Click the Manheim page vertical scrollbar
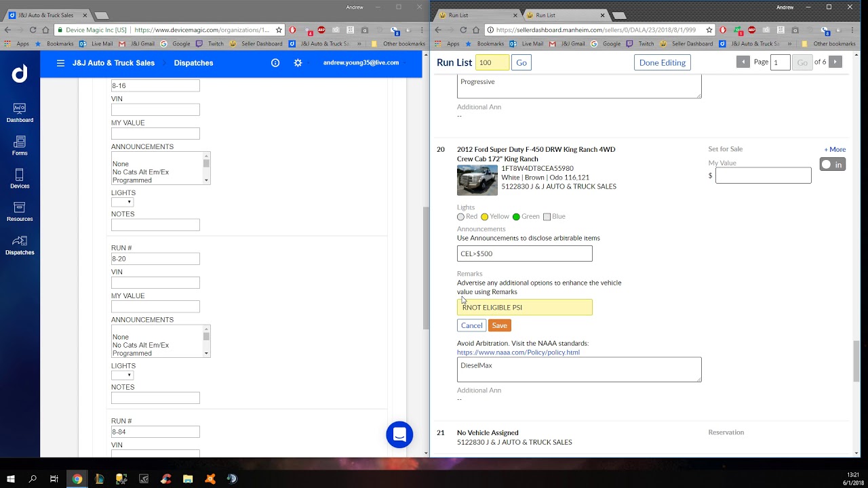The image size is (868, 488). point(857,361)
